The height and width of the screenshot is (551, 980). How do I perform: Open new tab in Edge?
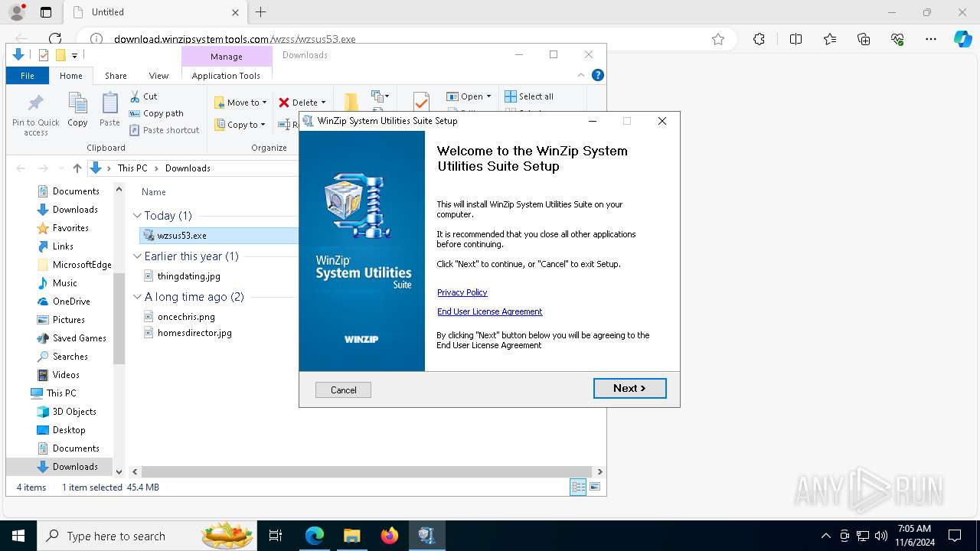click(x=260, y=12)
